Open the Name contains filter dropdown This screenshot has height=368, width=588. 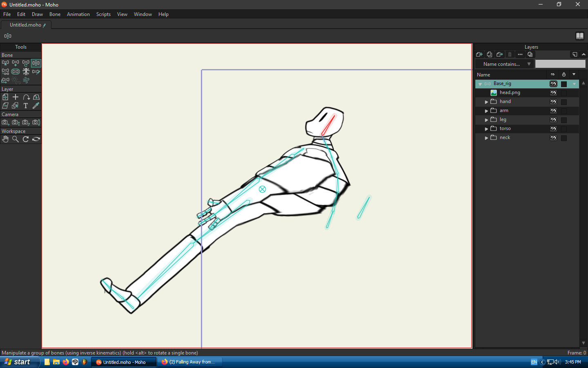tap(505, 64)
